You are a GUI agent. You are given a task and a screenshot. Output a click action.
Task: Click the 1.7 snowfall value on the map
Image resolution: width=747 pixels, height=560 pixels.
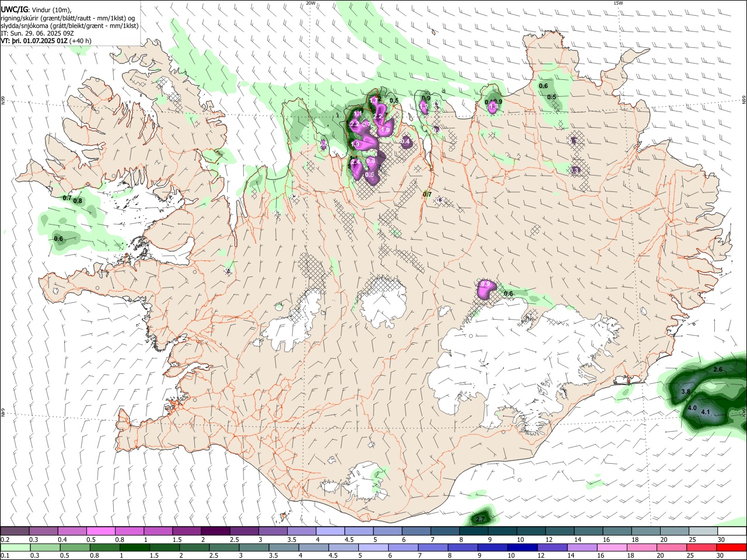click(x=373, y=100)
